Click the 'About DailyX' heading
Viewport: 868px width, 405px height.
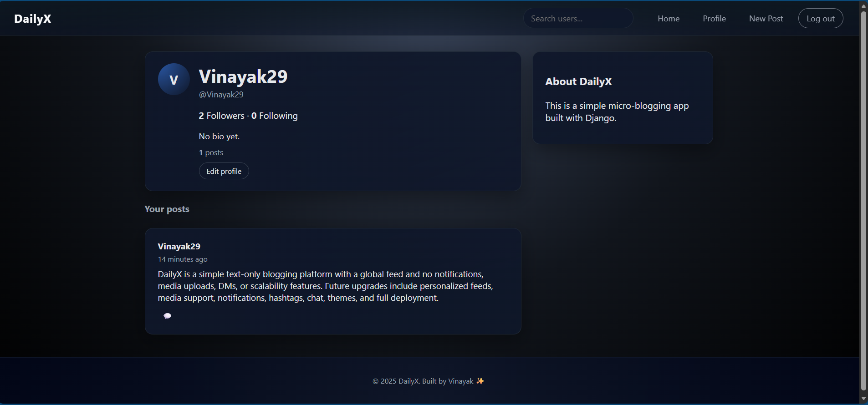(578, 81)
